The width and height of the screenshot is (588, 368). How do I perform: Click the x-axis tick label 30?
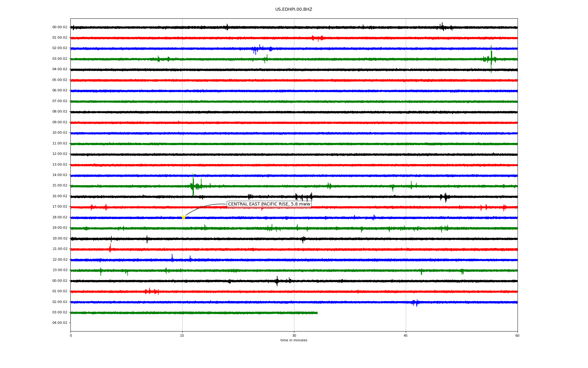[x=294, y=336]
